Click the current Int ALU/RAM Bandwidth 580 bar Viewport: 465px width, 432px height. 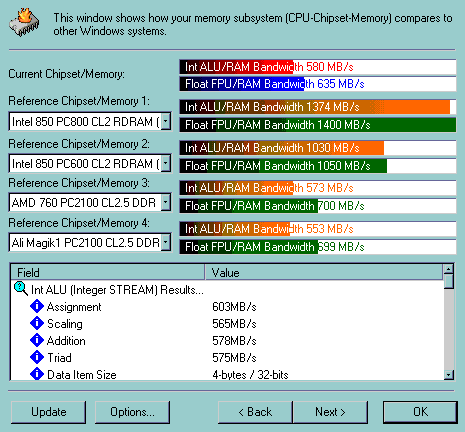tap(318, 67)
